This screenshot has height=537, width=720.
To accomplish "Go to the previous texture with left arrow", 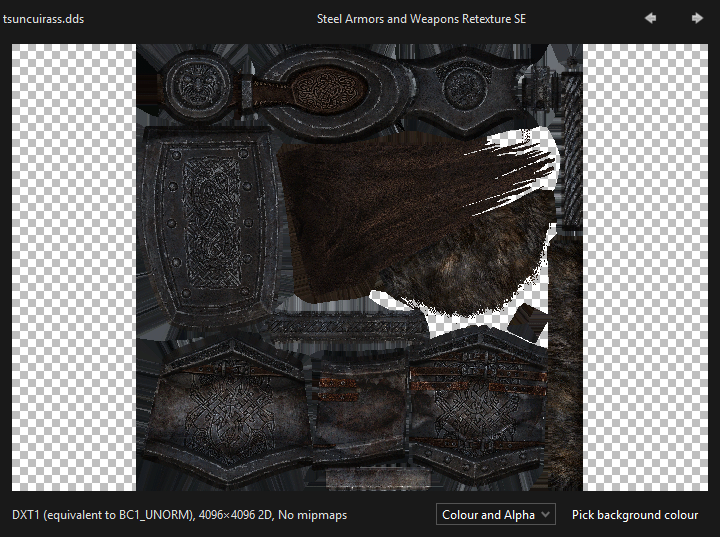I will tap(650, 18).
